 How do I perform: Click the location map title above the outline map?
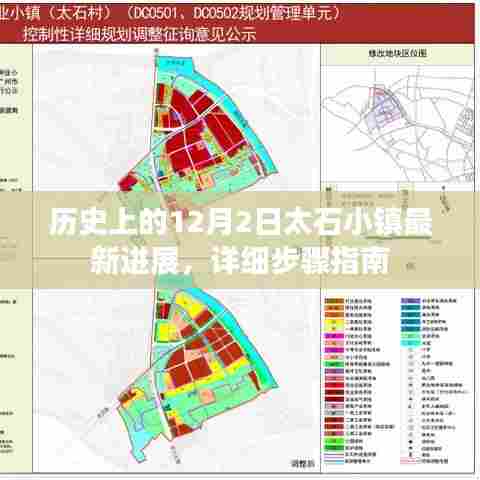[397, 53]
